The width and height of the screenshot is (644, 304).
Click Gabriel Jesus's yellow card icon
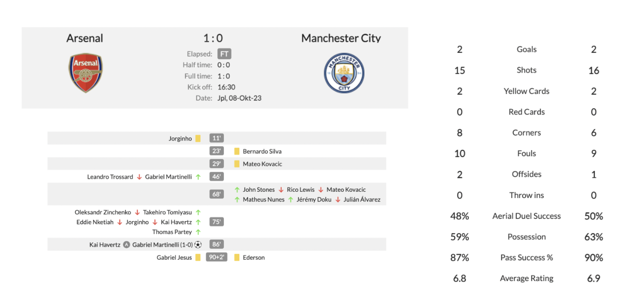(198, 257)
